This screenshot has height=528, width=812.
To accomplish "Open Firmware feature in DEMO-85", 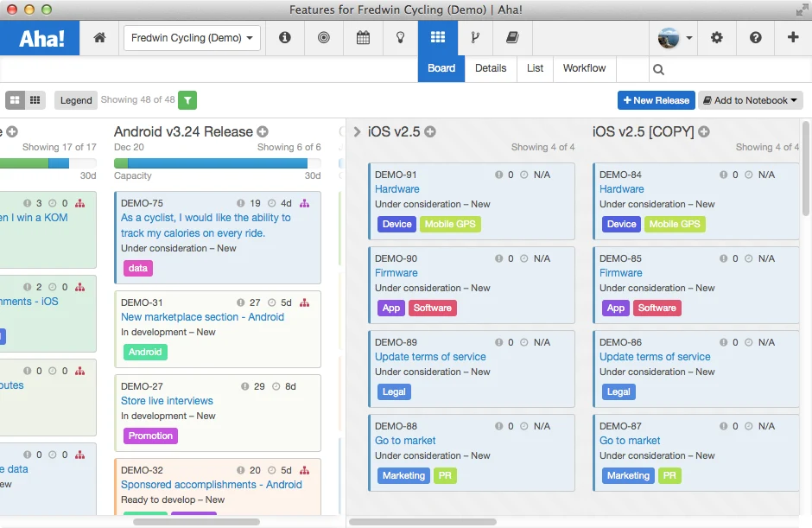I will (x=621, y=272).
